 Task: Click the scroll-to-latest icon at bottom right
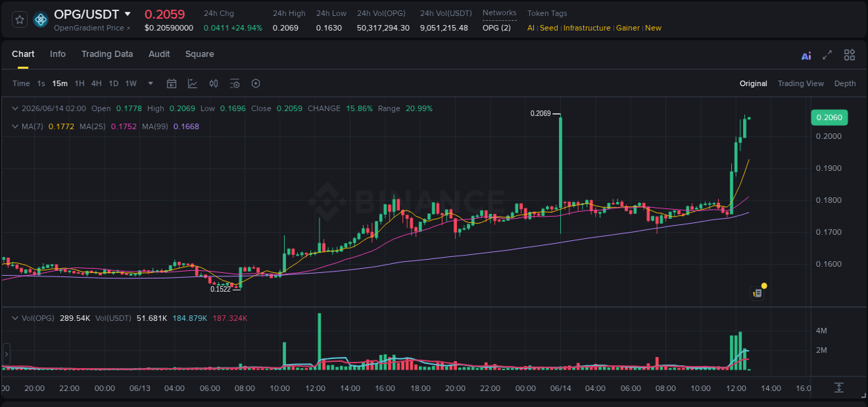(839, 387)
